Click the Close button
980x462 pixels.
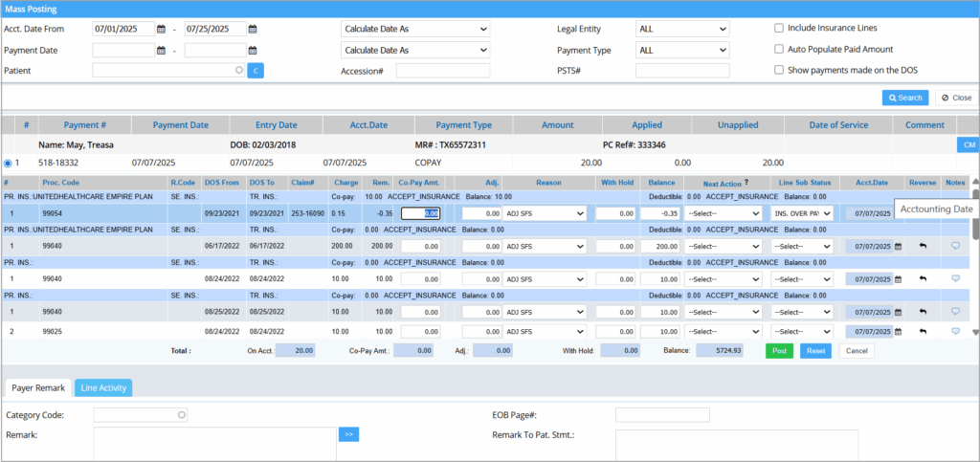click(x=956, y=98)
